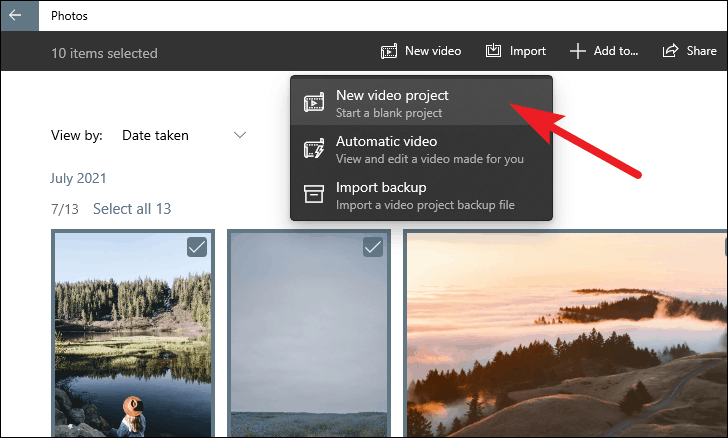Click the Import backup archive box icon
The image size is (728, 438).
pos(314,194)
